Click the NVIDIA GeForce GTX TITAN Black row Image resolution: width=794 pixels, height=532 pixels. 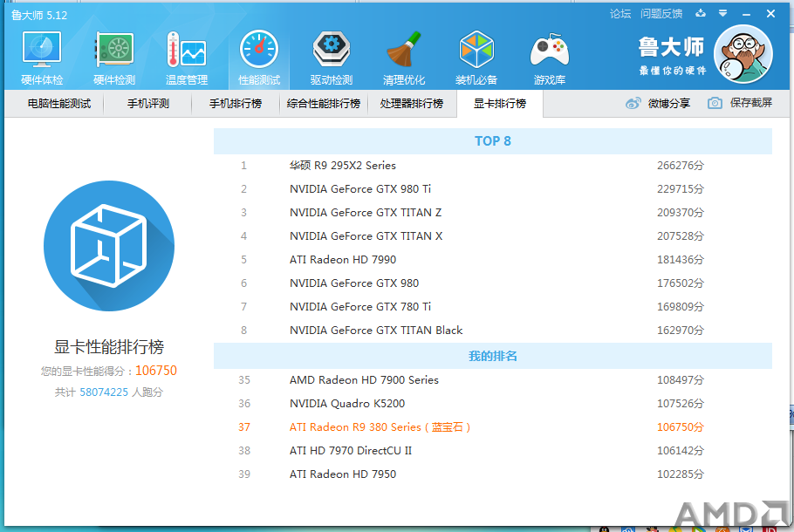click(493, 330)
